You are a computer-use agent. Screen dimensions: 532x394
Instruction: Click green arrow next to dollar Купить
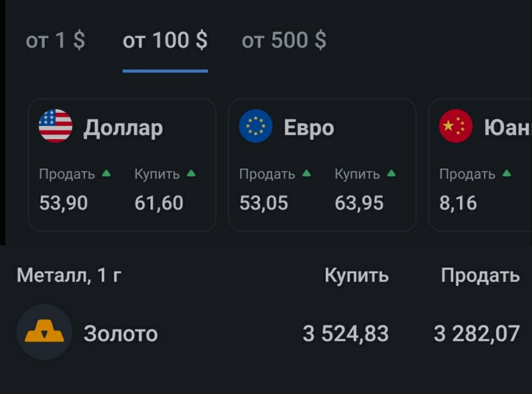pyautogui.click(x=191, y=173)
